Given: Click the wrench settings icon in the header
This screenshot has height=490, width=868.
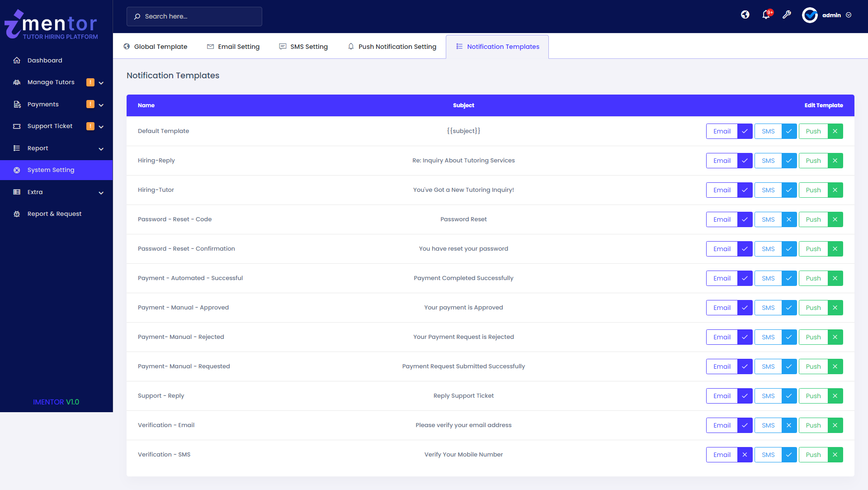Looking at the screenshot, I should click(x=787, y=14).
